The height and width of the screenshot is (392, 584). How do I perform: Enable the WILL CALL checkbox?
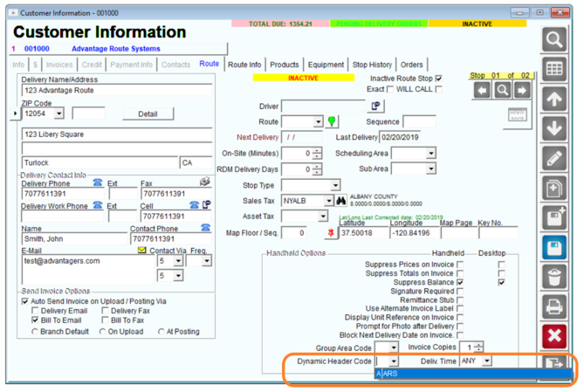click(439, 89)
